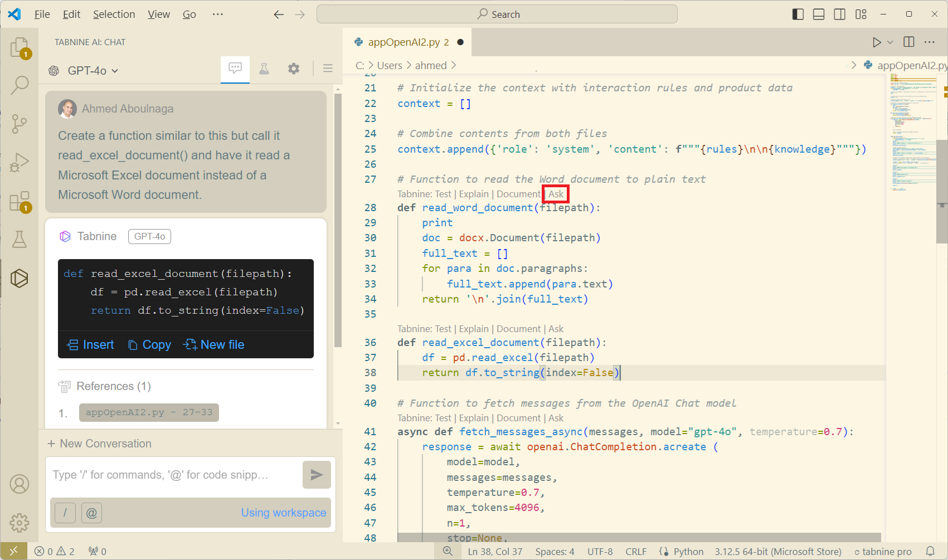
Task: Open the Explorer view in activity bar
Action: (x=20, y=47)
